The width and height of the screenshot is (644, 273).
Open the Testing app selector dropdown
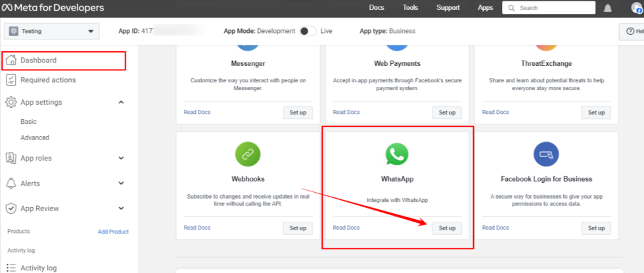(52, 32)
